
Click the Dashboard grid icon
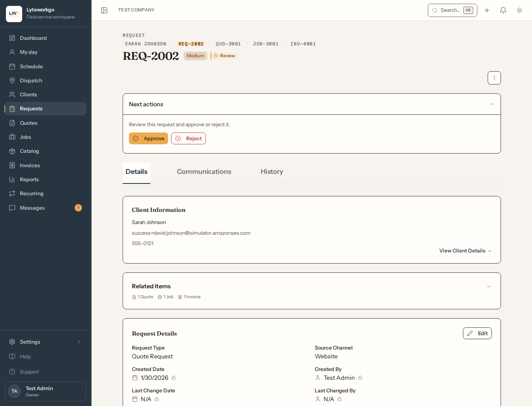click(12, 38)
